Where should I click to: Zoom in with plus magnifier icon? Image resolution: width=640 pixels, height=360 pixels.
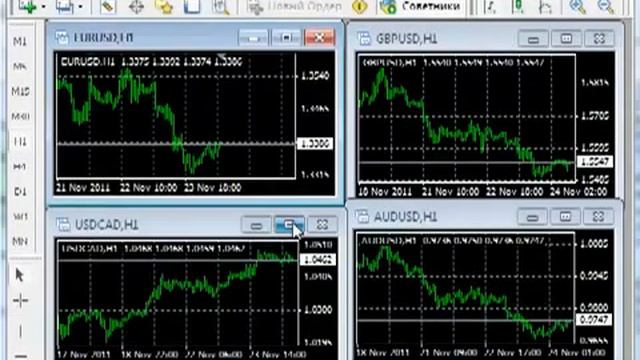pos(578,7)
